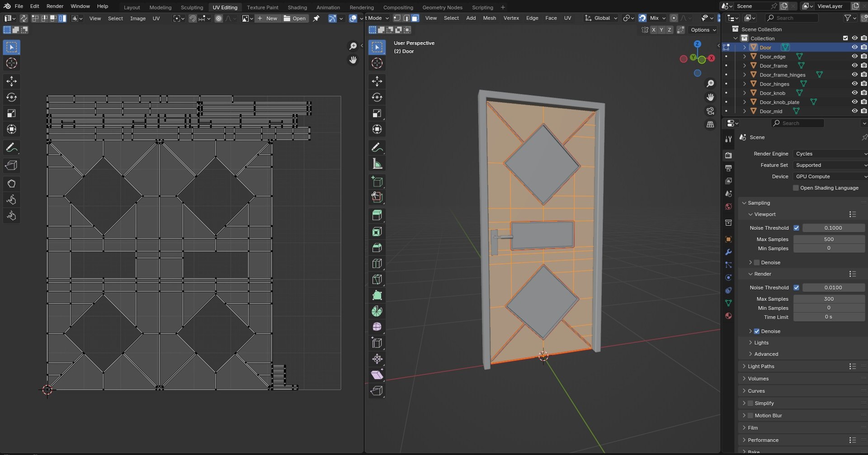
Task: Select the Shrink/Fatten tool
Action: point(377,359)
